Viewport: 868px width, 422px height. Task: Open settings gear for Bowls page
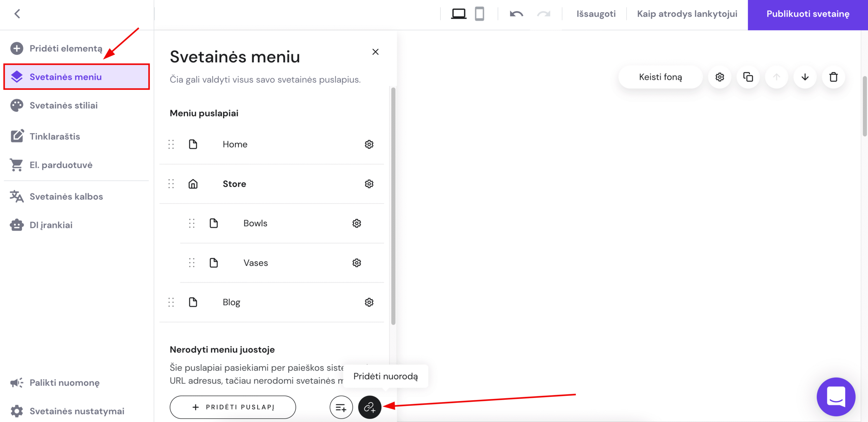(356, 223)
